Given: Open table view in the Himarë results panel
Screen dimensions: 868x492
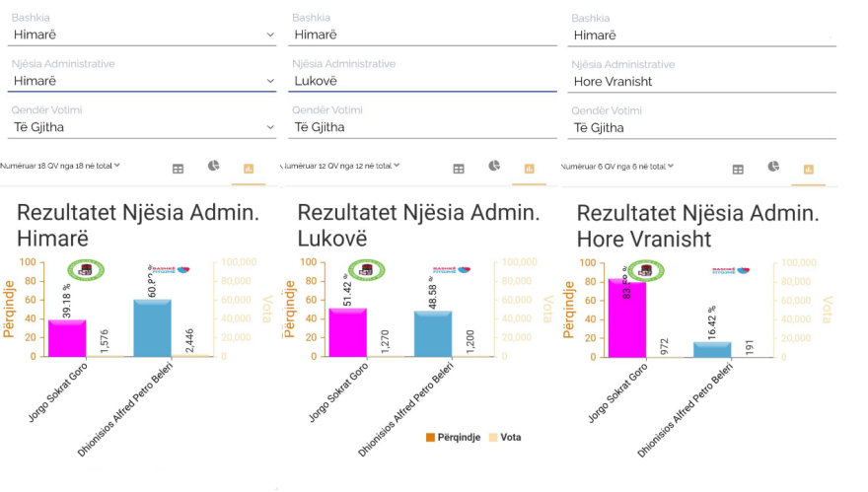Looking at the screenshot, I should (x=179, y=169).
